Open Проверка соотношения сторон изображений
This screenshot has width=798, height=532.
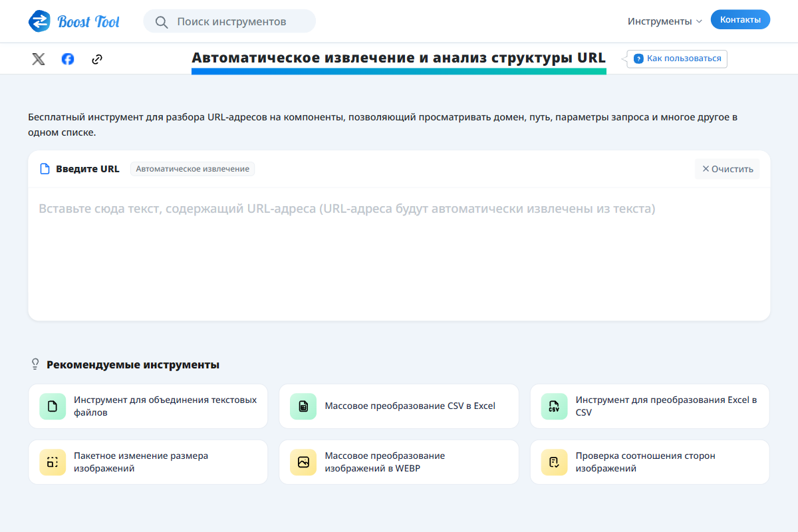pyautogui.click(x=650, y=462)
